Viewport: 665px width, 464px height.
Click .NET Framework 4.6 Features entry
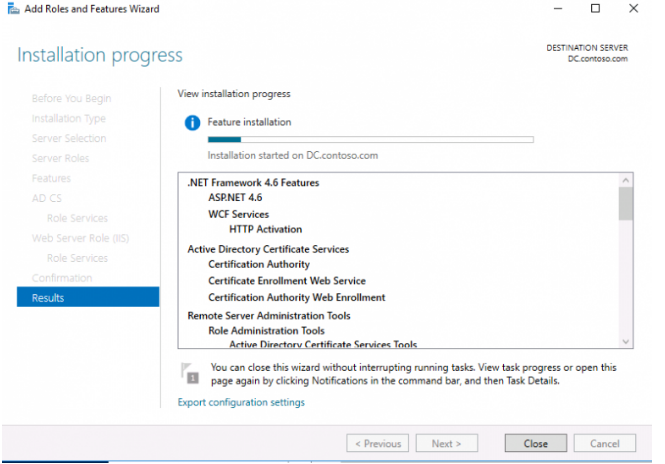[x=253, y=183]
